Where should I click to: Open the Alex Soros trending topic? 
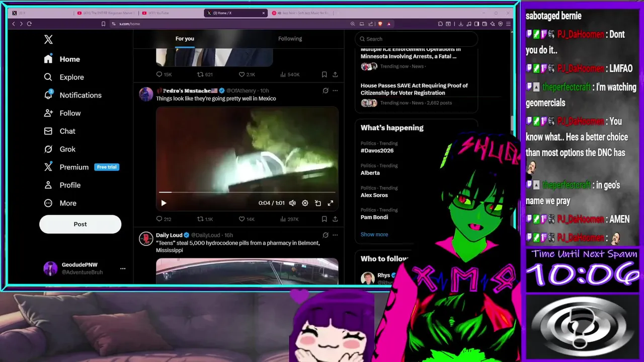tap(374, 195)
